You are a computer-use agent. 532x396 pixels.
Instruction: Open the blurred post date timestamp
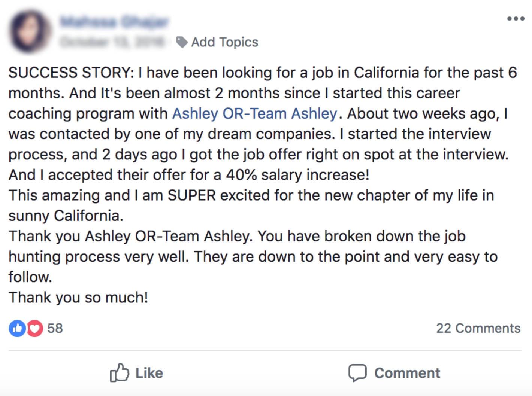click(112, 42)
